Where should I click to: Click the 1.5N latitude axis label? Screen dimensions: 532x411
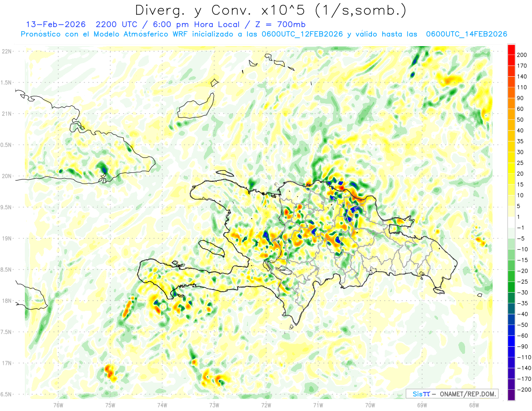(7, 82)
